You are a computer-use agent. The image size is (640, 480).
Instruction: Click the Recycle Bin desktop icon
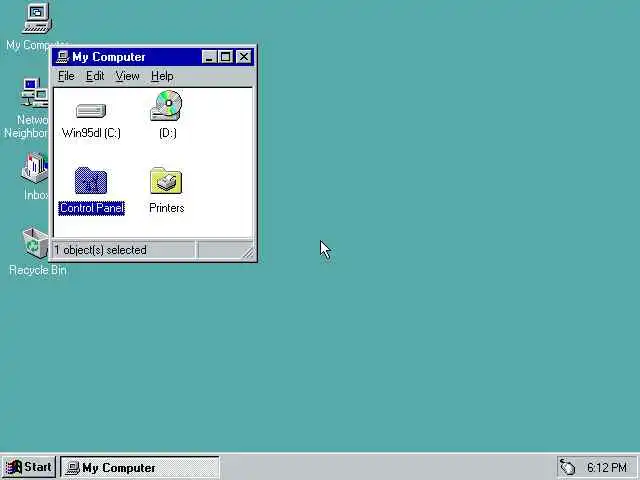pos(35,242)
